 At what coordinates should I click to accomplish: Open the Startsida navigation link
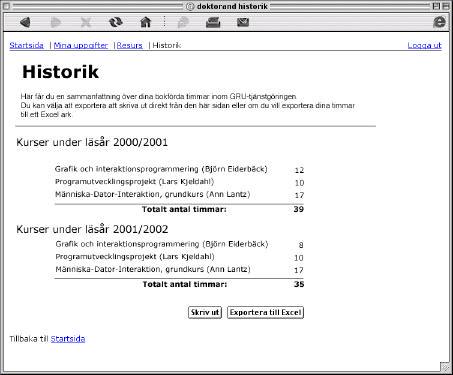[x=26, y=45]
